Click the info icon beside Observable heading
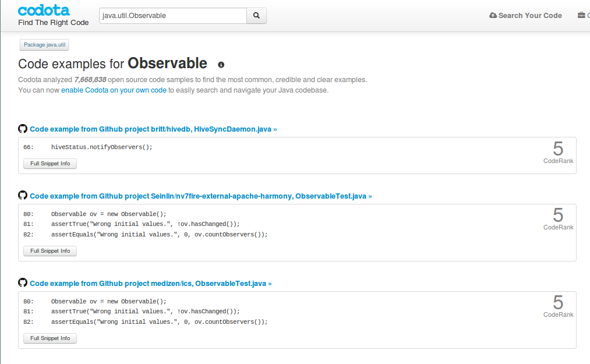This screenshot has height=364, width=590. 221,65
